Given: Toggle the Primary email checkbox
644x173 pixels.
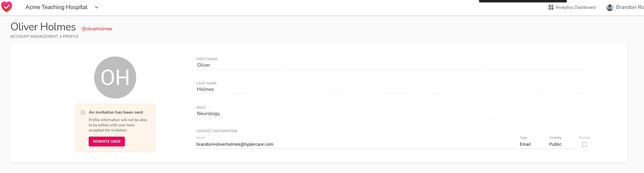Looking at the screenshot, I should click(584, 144).
